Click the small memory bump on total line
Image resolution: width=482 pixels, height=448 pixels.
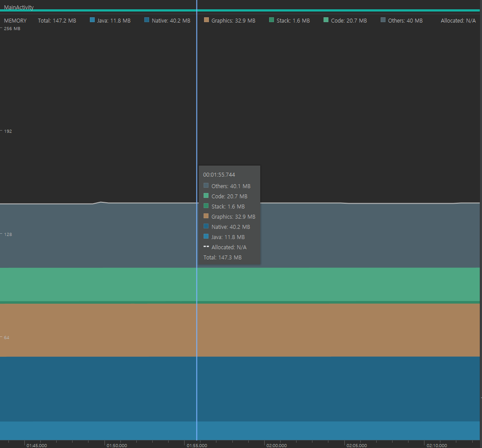click(101, 202)
